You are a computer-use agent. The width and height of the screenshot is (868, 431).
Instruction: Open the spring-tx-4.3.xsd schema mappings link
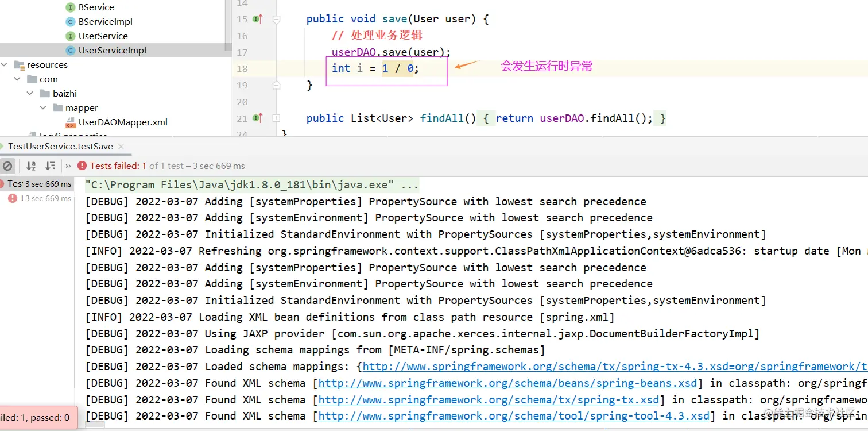(615, 367)
